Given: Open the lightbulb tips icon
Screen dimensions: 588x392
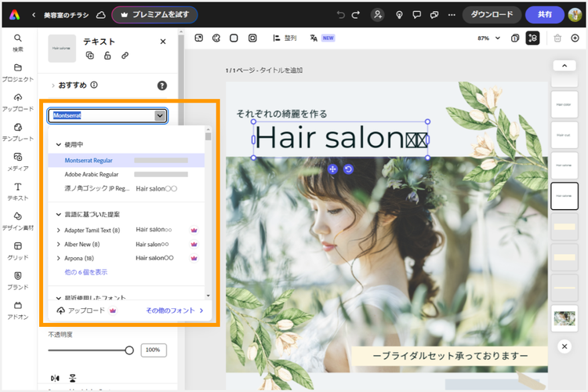Looking at the screenshot, I should pos(399,15).
